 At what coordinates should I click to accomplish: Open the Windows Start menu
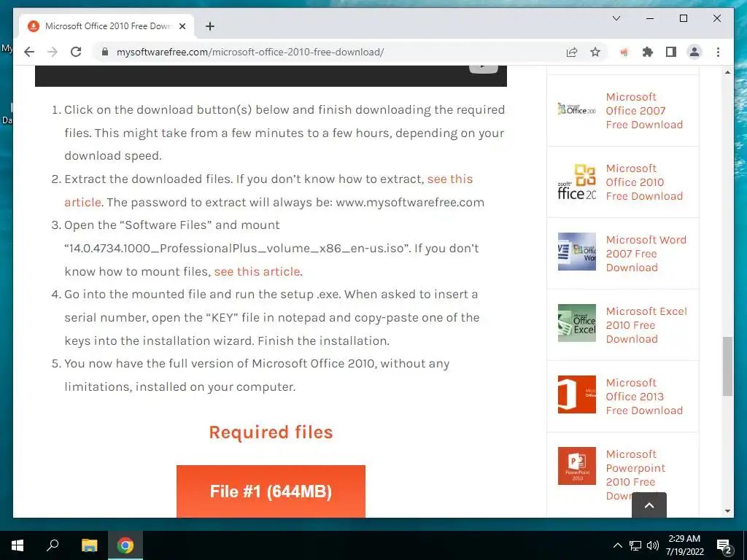(18, 545)
